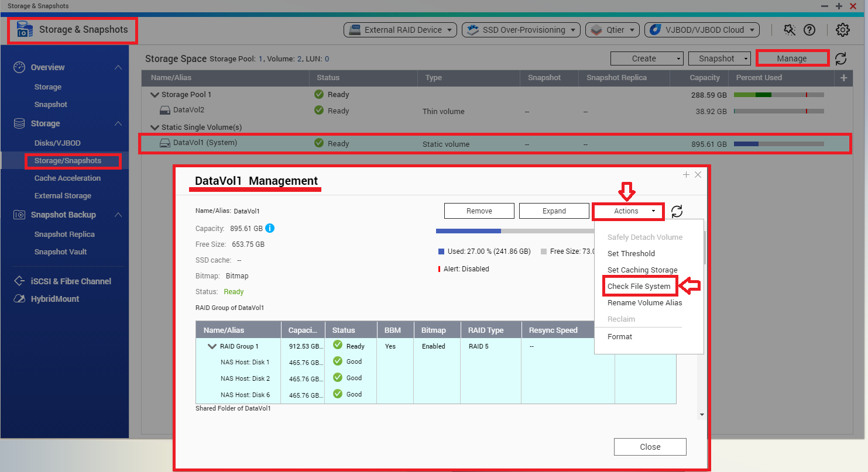Screen dimensions: 868x472
Task: Click the capacity info icon next to 895.61 GB
Action: click(270, 228)
